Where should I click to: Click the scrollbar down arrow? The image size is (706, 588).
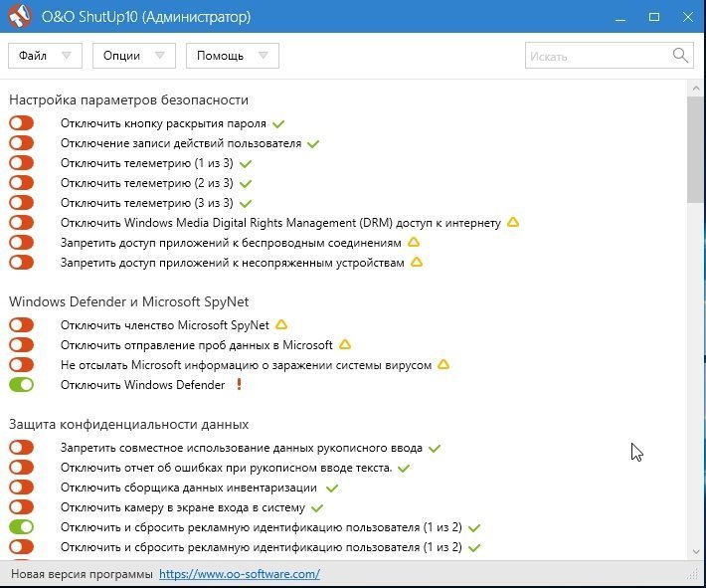(696, 552)
